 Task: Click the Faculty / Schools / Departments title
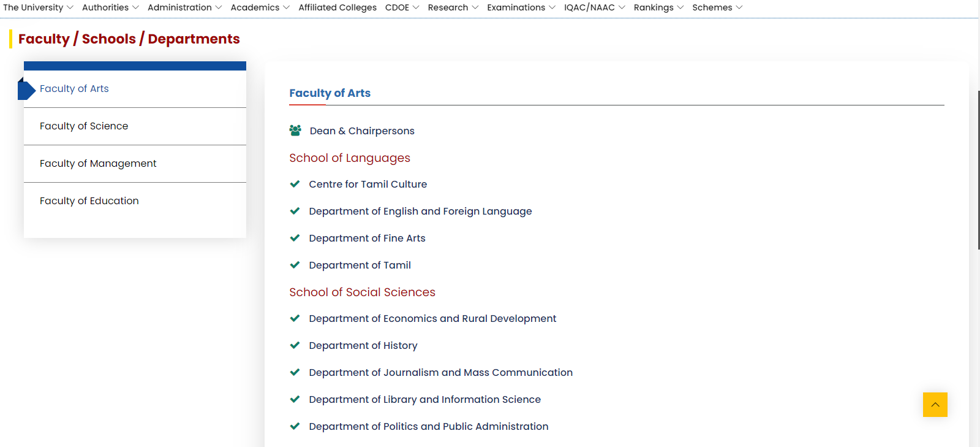129,39
